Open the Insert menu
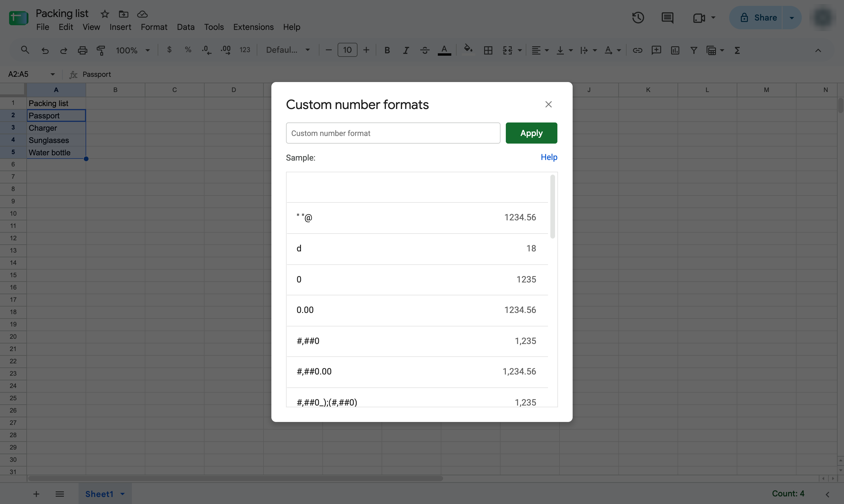 pos(120,27)
